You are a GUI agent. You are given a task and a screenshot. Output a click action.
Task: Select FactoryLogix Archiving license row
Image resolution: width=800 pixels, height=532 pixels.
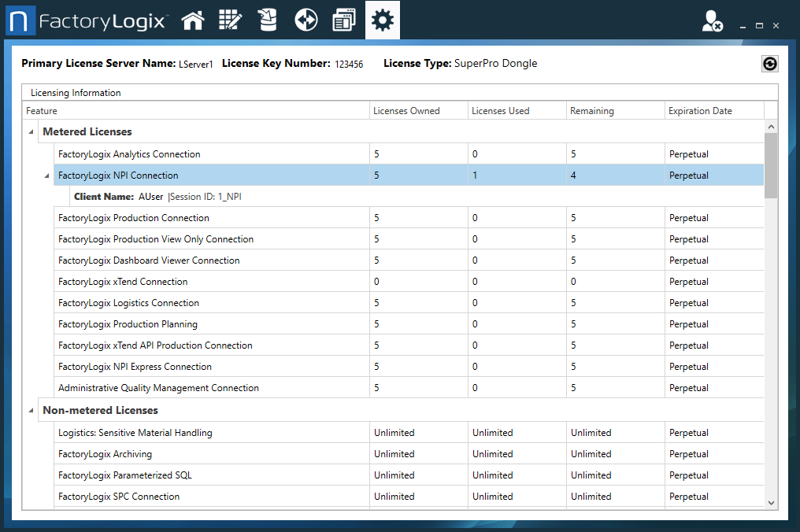coord(105,454)
